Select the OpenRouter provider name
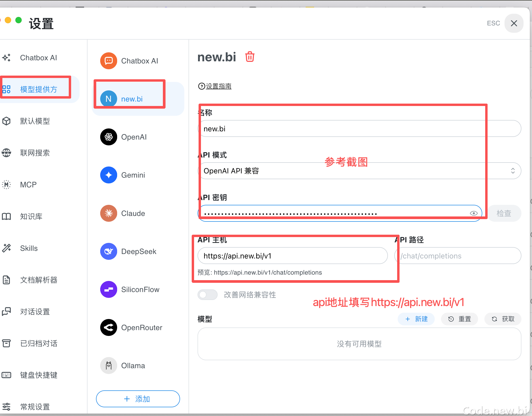532x416 pixels. tap(142, 327)
